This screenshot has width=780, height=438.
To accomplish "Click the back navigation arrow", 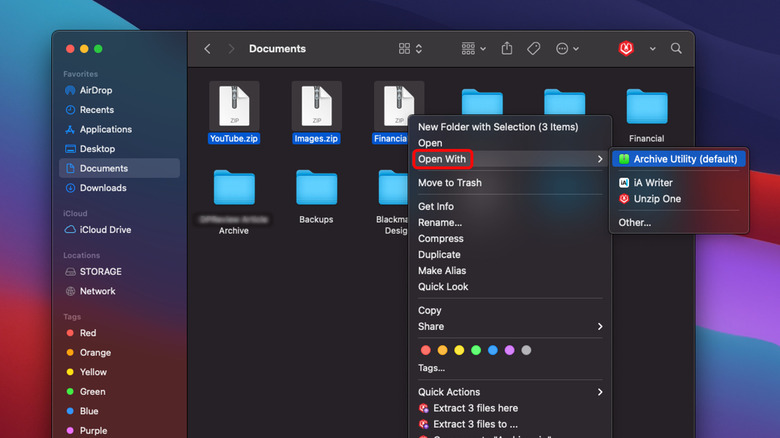I will click(207, 48).
